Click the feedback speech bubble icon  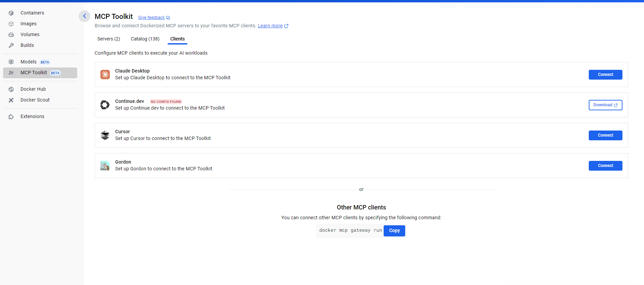(x=168, y=18)
